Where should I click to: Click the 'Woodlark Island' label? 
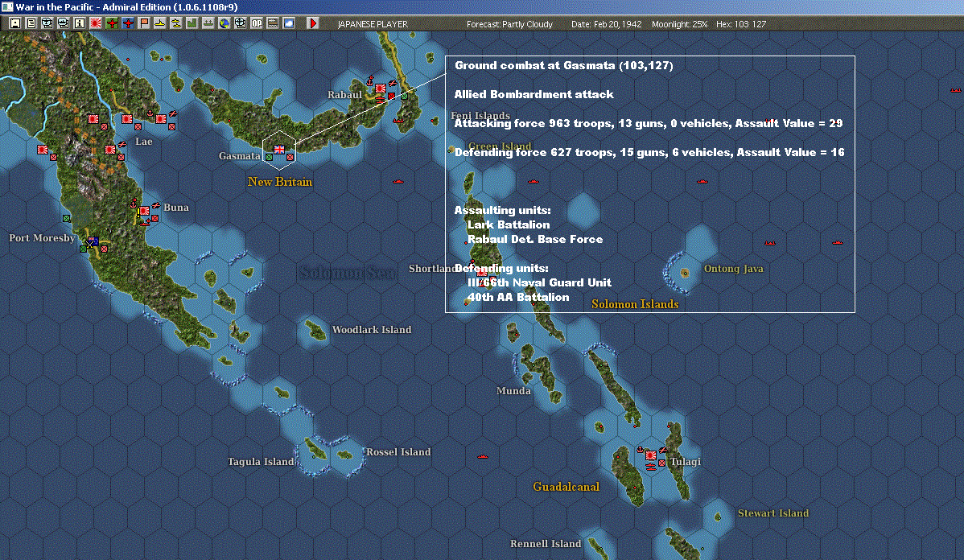(x=371, y=330)
